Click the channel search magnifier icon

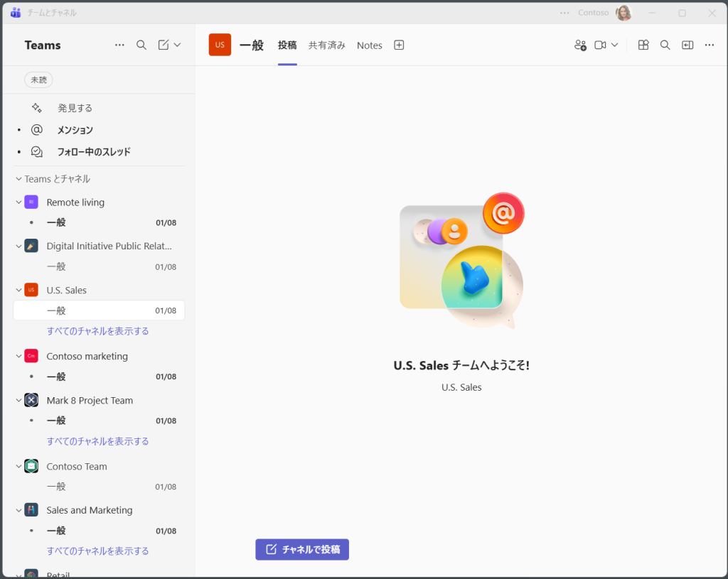(665, 45)
